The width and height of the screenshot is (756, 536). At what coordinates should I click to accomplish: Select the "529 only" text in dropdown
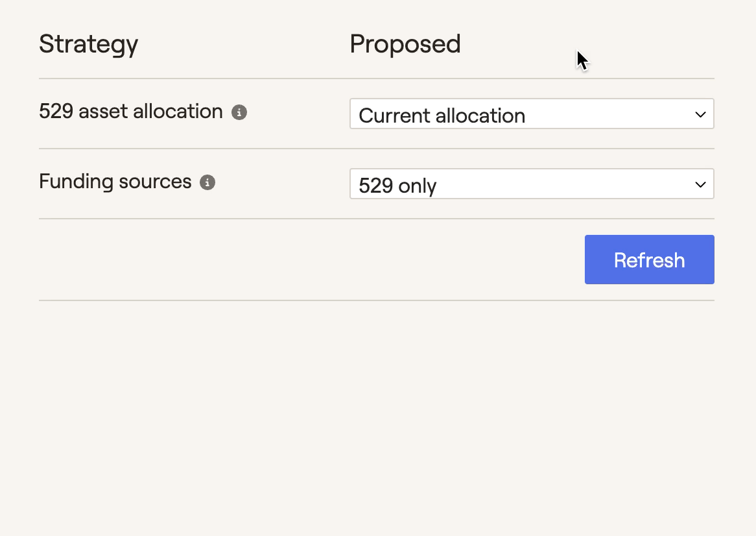coord(397,186)
